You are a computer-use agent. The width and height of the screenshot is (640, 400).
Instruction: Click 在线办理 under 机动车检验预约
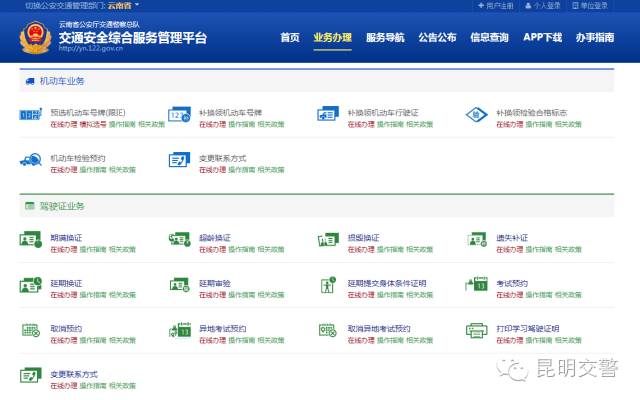coord(64,169)
